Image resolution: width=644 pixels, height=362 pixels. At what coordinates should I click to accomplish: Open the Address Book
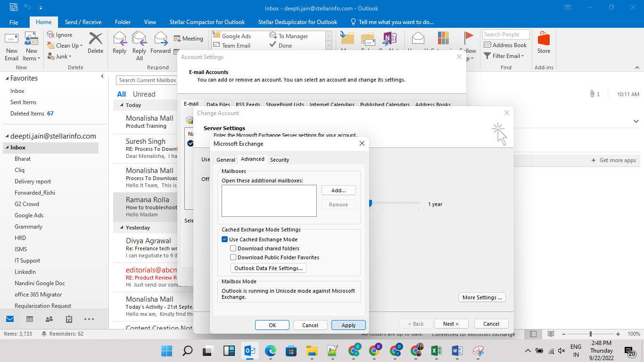click(505, 45)
